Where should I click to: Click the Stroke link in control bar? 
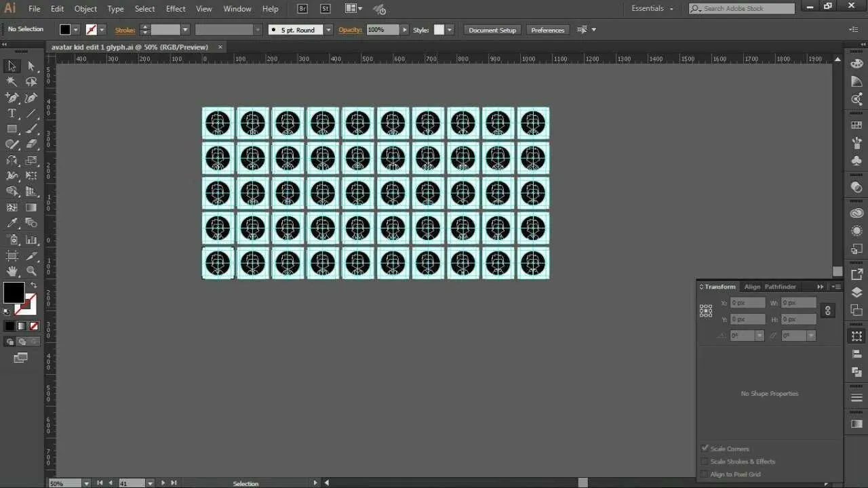(x=125, y=30)
